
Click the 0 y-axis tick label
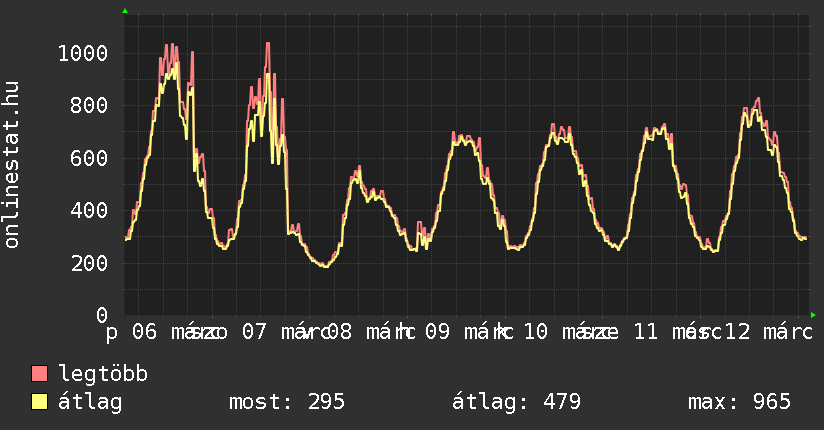(x=103, y=316)
